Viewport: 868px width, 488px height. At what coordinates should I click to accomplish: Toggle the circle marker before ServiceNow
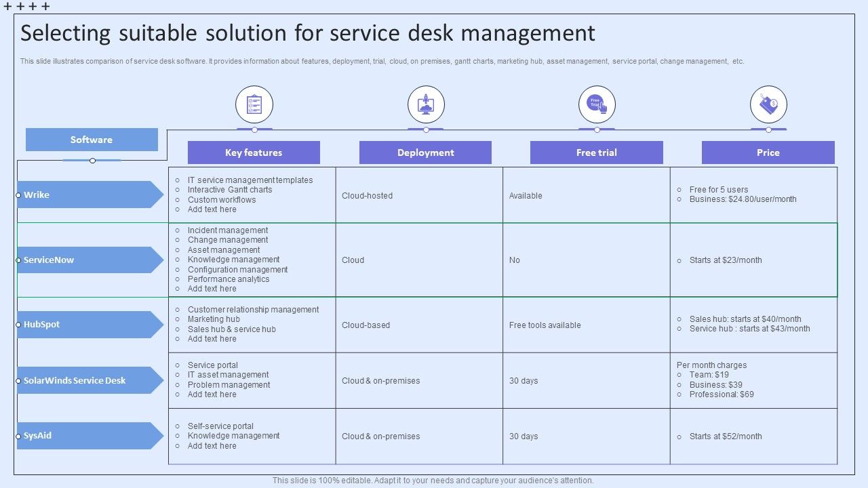coord(18,260)
